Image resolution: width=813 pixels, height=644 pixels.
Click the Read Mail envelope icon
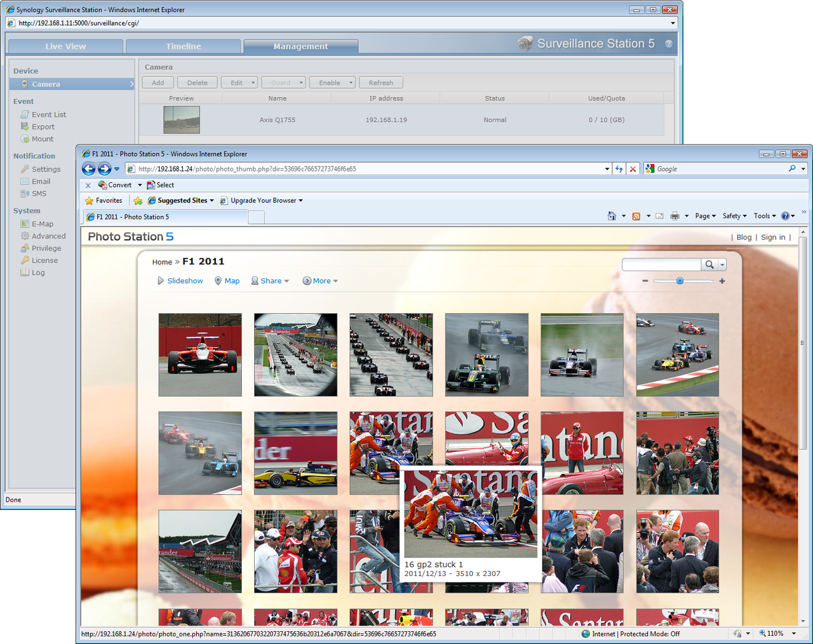tap(659, 216)
